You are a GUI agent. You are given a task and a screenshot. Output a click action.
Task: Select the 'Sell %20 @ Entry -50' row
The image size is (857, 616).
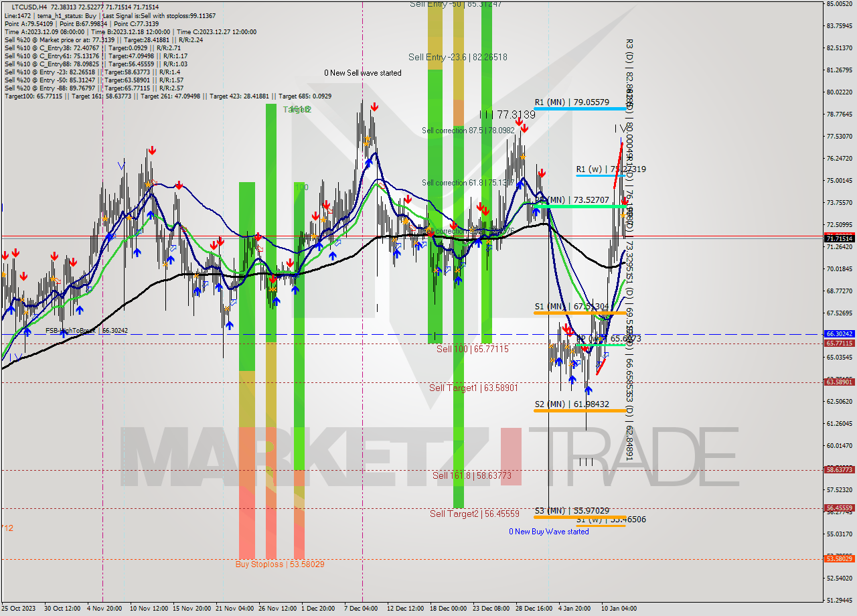pyautogui.click(x=94, y=80)
